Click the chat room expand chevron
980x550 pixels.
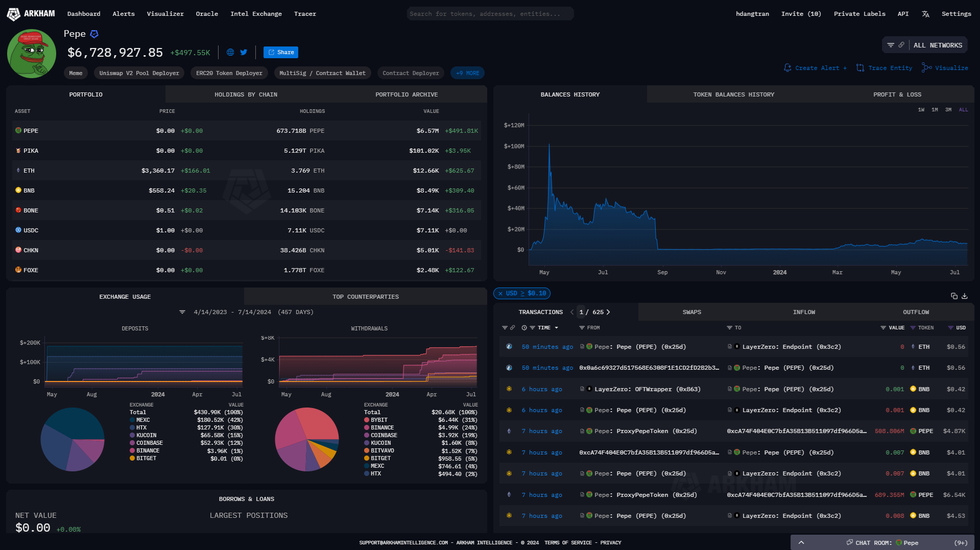pos(801,542)
